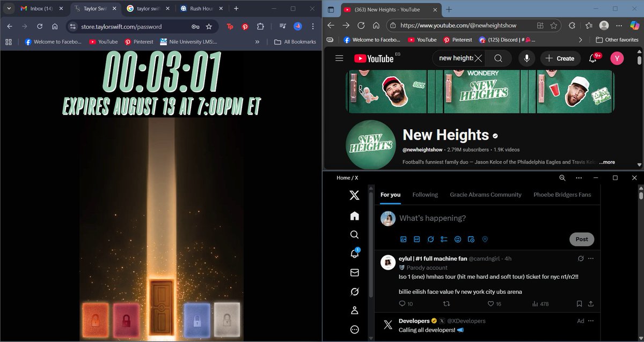Viewport: 644px width, 342px height.
Task: Open X notifications bell in sidebar
Action: (354, 253)
